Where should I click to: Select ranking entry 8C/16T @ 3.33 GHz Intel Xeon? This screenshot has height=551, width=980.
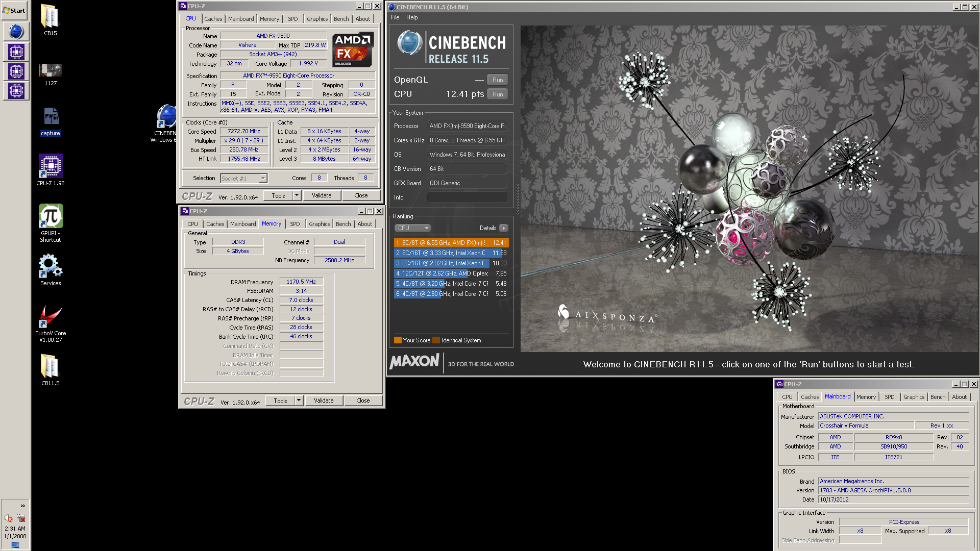(451, 253)
